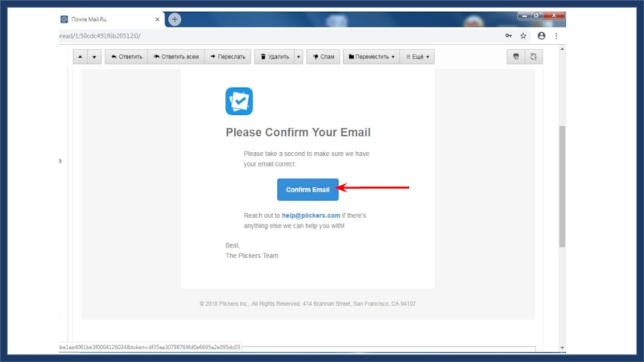Click the Plickers logo image

pos(239,101)
